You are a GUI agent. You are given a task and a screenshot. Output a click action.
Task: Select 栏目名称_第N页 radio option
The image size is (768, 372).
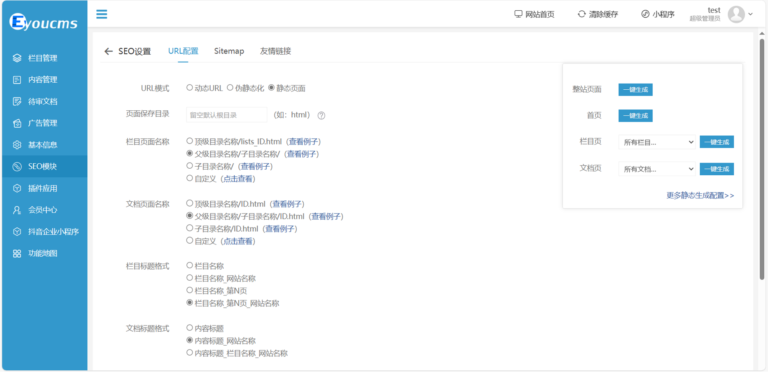190,291
